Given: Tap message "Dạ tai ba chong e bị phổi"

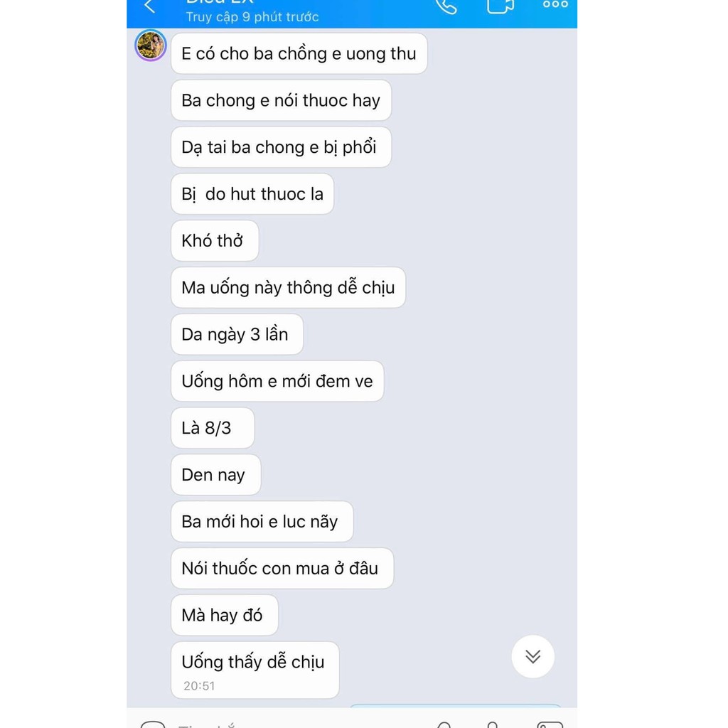Looking at the screenshot, I should [281, 147].
